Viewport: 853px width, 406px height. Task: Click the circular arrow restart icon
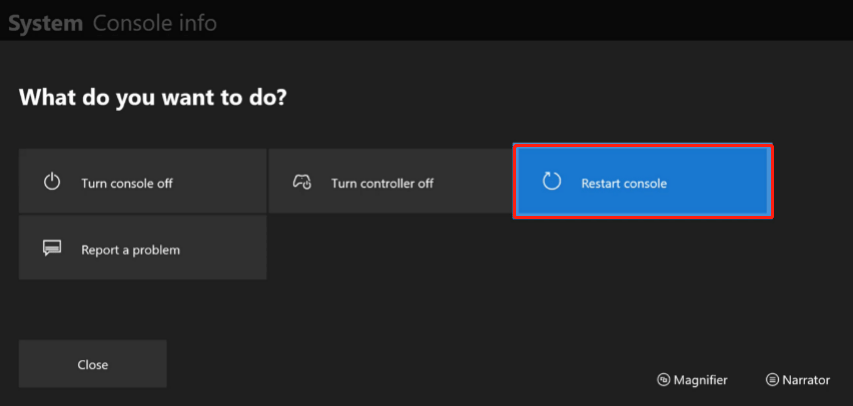point(552,182)
